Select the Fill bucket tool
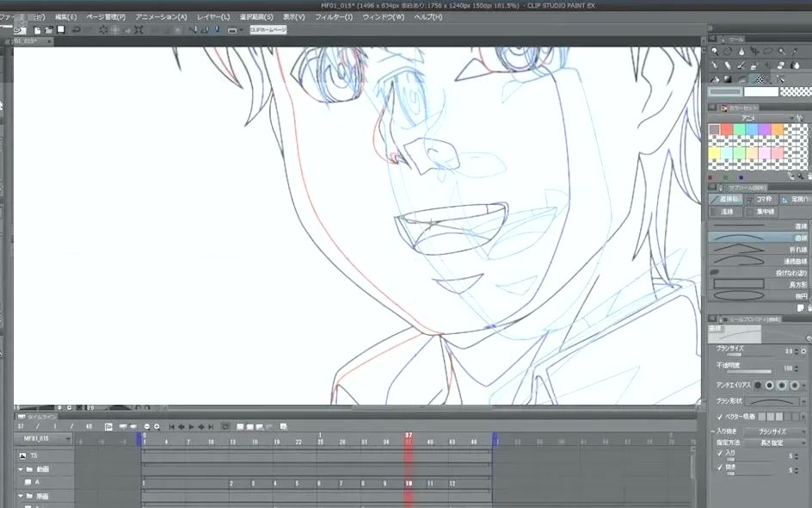This screenshot has height=508, width=812. tap(715, 79)
